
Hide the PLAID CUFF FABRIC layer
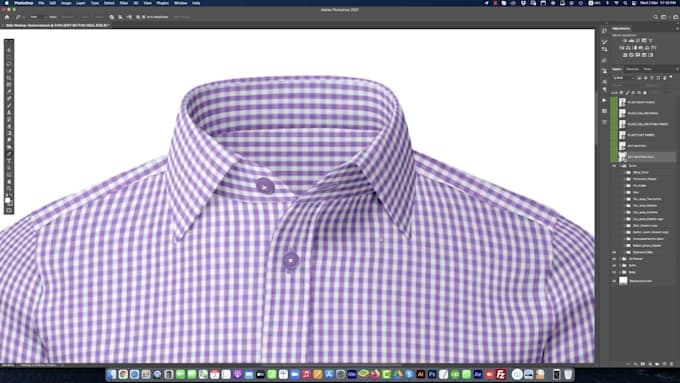click(614, 135)
